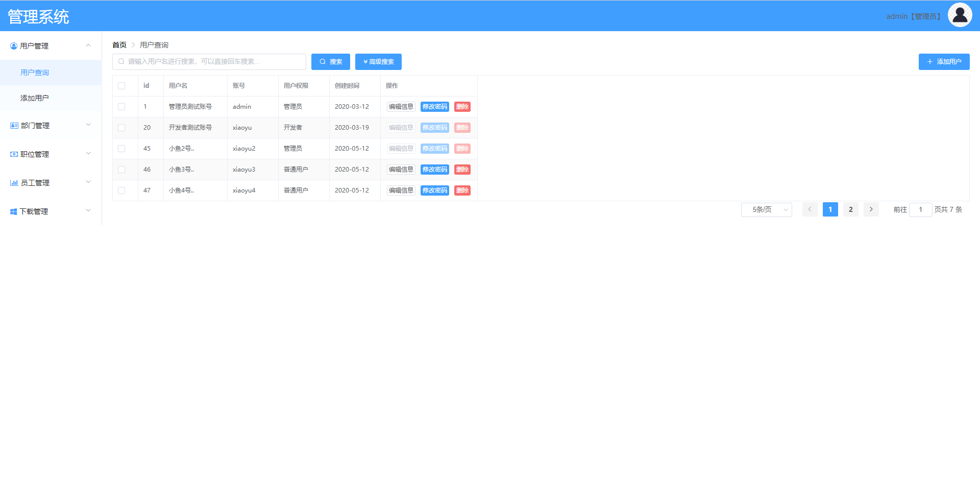
Task: Click the plus icon on 添加用户 button
Action: pyautogui.click(x=930, y=61)
